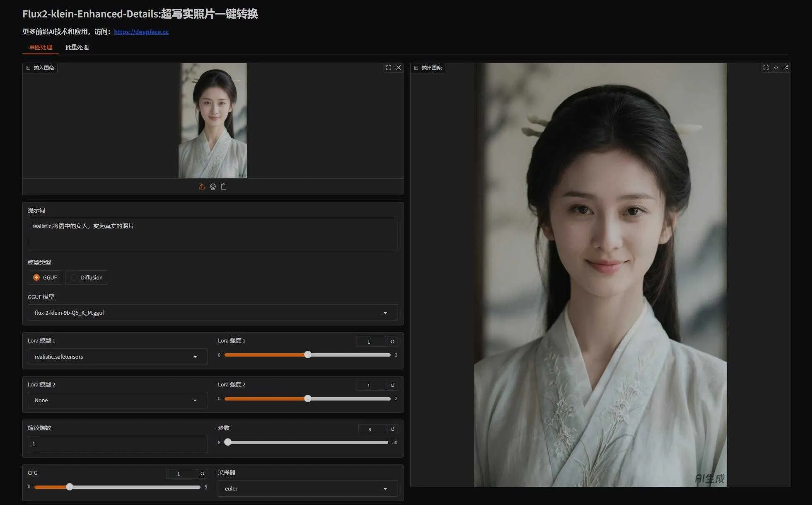812x505 pixels.
Task: Download the output image
Action: pyautogui.click(x=776, y=68)
